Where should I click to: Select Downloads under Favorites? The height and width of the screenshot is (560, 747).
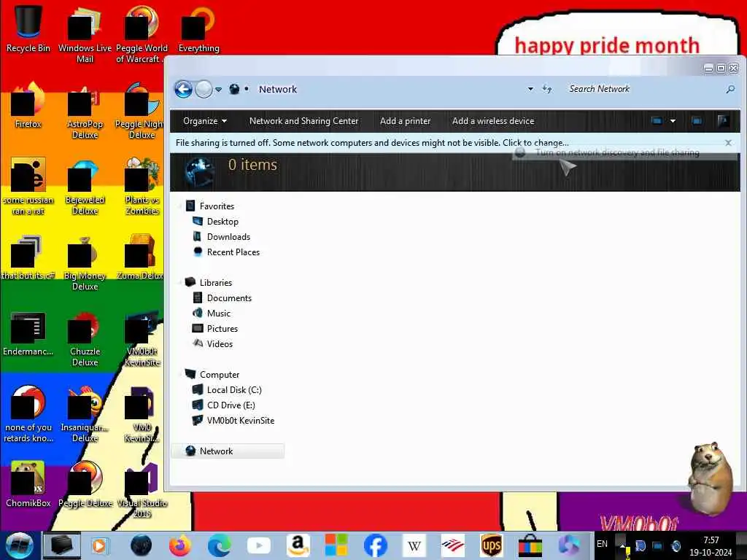pyautogui.click(x=228, y=237)
